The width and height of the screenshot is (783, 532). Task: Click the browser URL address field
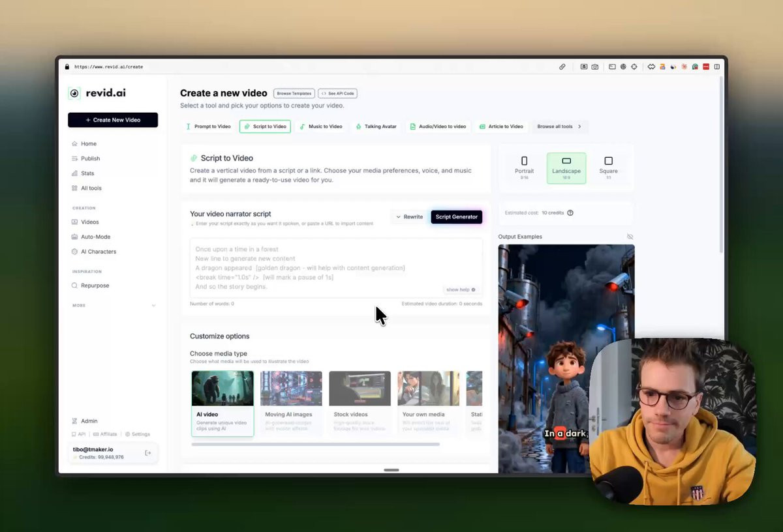point(108,66)
